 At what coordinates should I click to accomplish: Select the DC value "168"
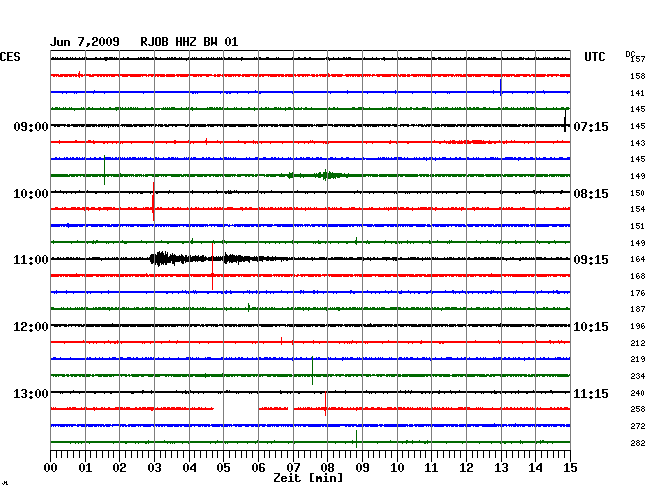tap(638, 276)
